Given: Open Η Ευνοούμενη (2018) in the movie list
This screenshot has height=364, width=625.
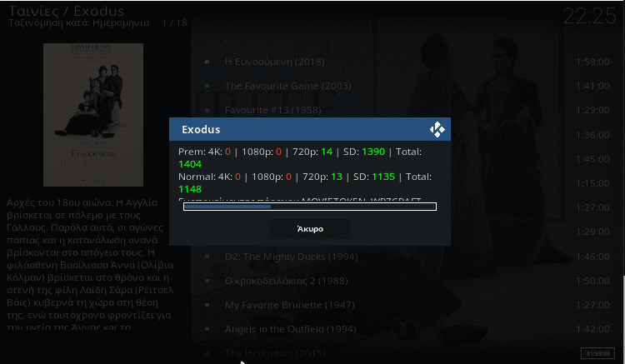Looking at the screenshot, I should click(x=275, y=62).
